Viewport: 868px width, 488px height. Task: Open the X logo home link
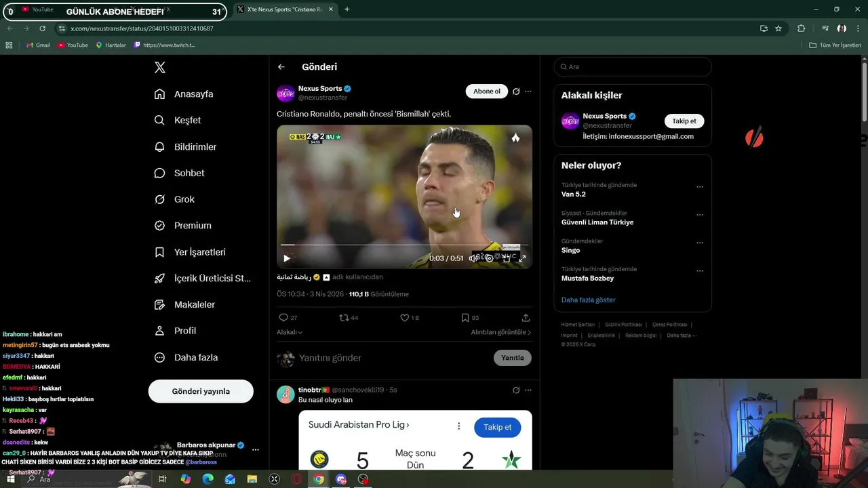click(x=160, y=67)
